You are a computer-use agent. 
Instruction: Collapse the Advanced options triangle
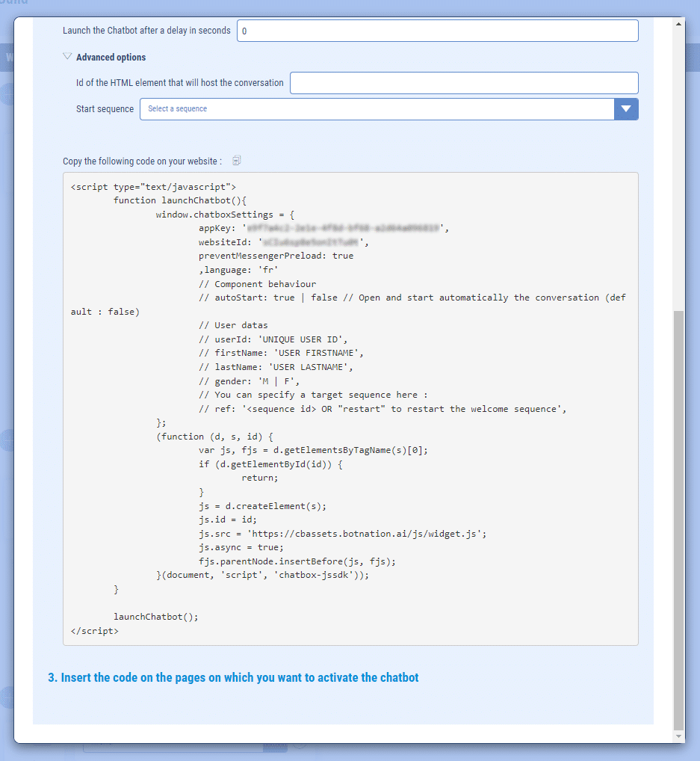click(x=67, y=57)
